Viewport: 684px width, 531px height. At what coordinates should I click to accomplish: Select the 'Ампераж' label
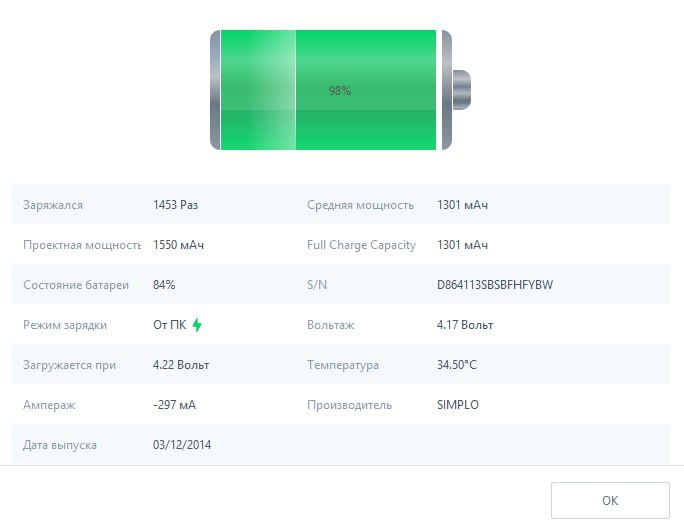49,405
